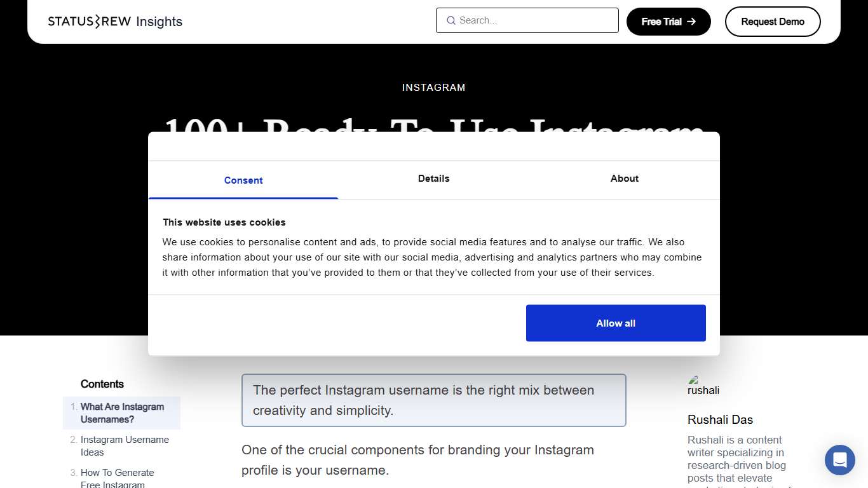868x488 pixels.
Task: View Rushali Das author profile
Action: [x=720, y=419]
